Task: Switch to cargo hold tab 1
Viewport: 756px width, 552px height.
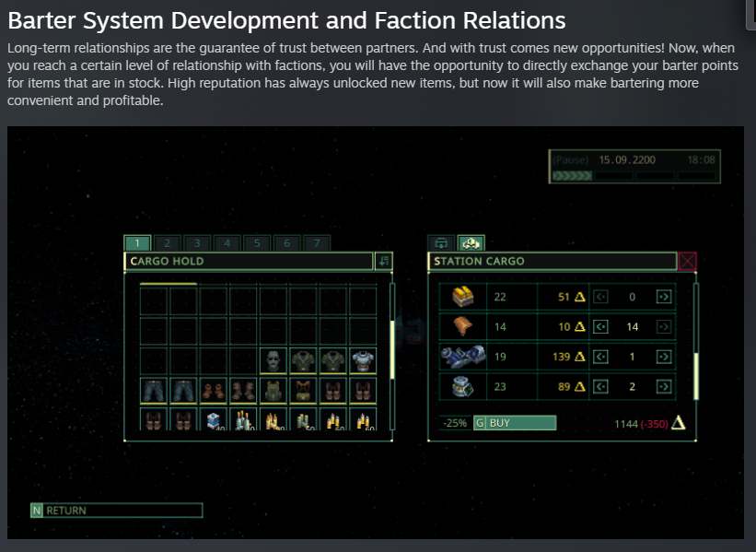Action: [x=137, y=243]
